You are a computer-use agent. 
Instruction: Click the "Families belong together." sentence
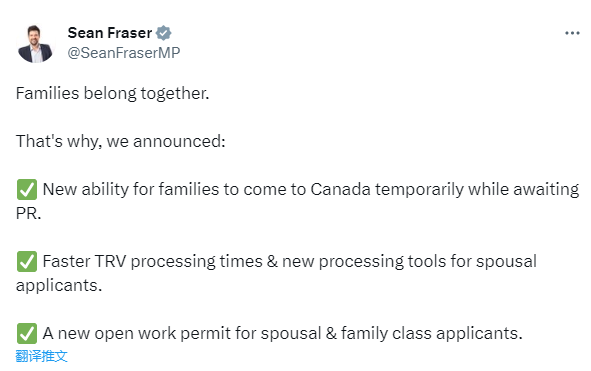tap(112, 94)
